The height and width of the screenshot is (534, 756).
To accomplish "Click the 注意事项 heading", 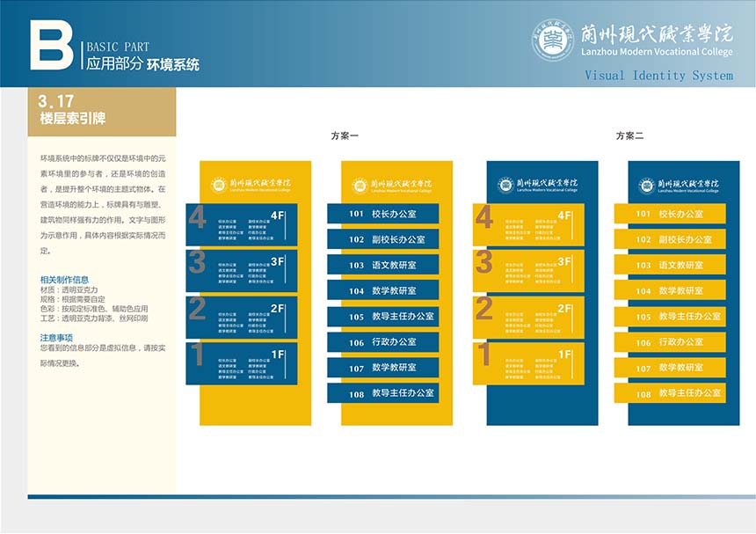I will 56,337.
